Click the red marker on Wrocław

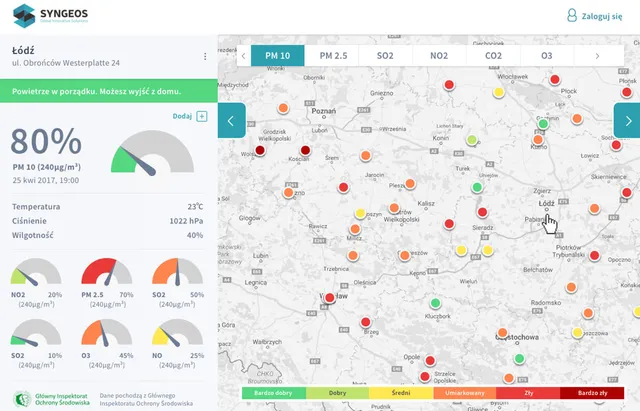[330, 298]
